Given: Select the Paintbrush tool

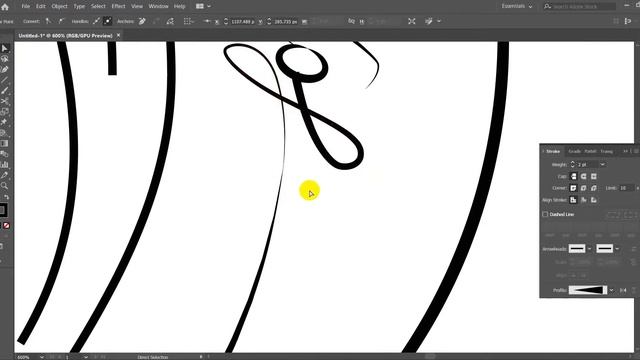Looking at the screenshot, I should tap(4, 91).
